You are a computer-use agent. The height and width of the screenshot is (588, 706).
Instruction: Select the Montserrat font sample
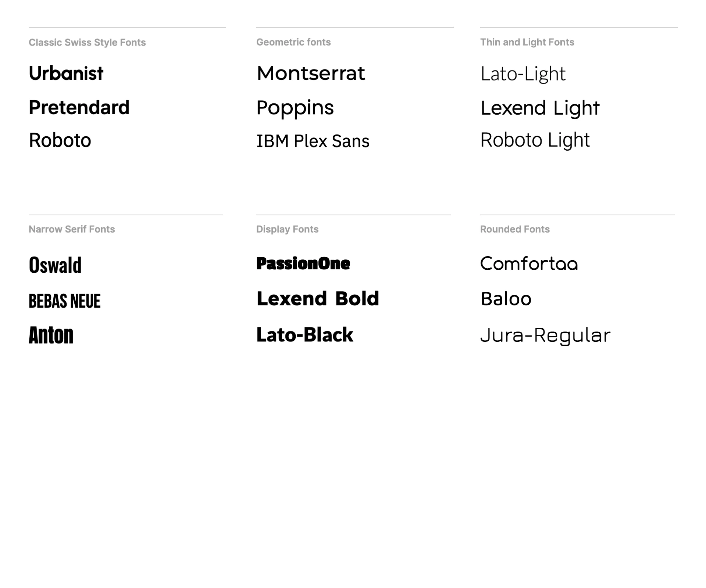click(x=311, y=73)
